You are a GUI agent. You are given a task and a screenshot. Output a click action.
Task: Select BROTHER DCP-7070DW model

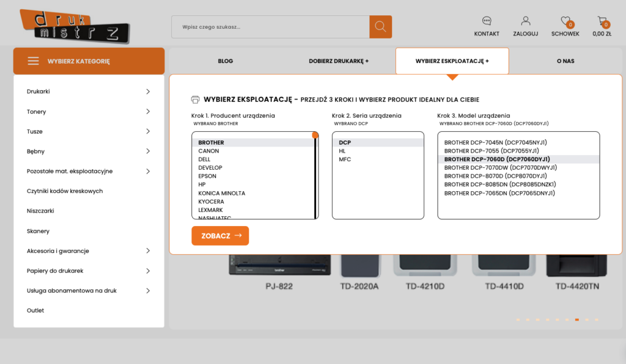pyautogui.click(x=501, y=167)
